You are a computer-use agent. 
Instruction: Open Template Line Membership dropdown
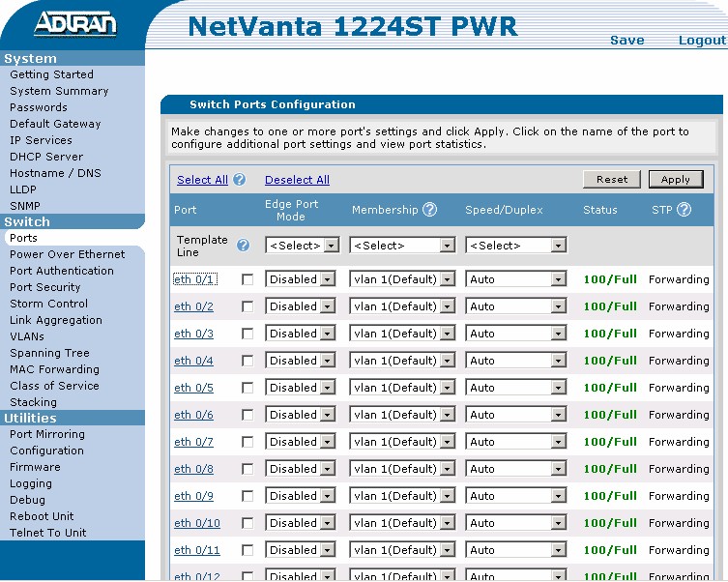click(402, 245)
